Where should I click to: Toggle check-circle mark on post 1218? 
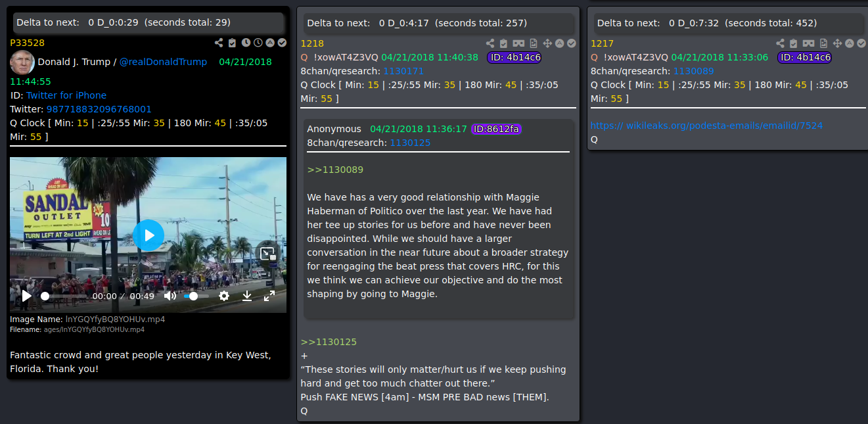tap(572, 43)
